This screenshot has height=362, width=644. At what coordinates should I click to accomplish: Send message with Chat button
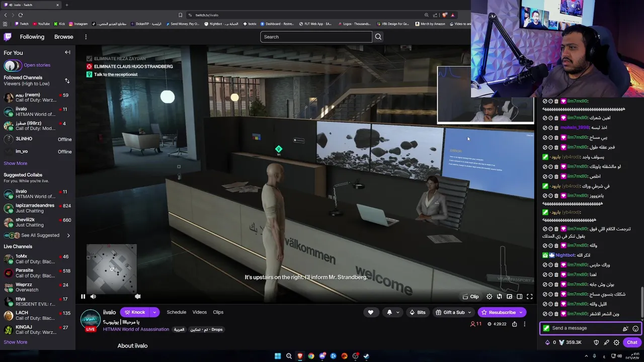point(632,342)
